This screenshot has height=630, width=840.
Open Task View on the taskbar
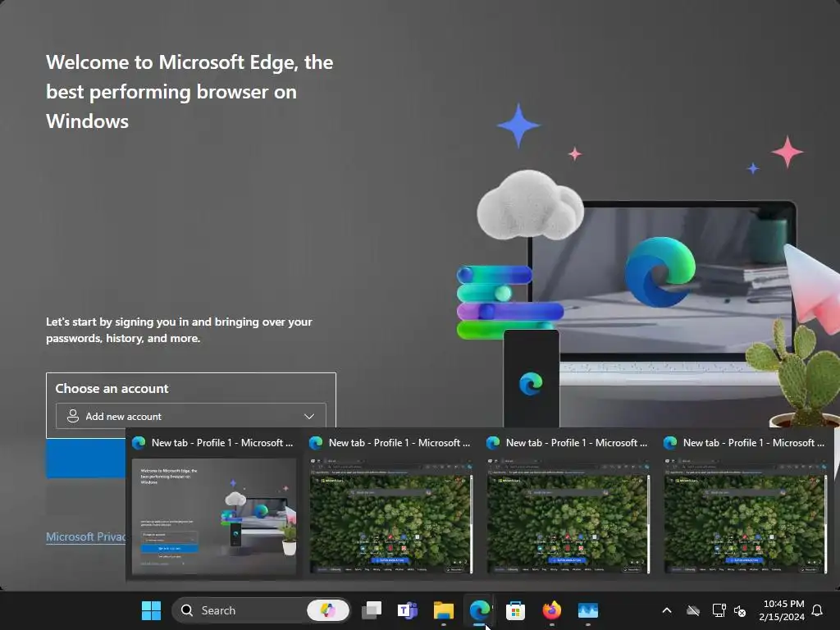tap(372, 610)
